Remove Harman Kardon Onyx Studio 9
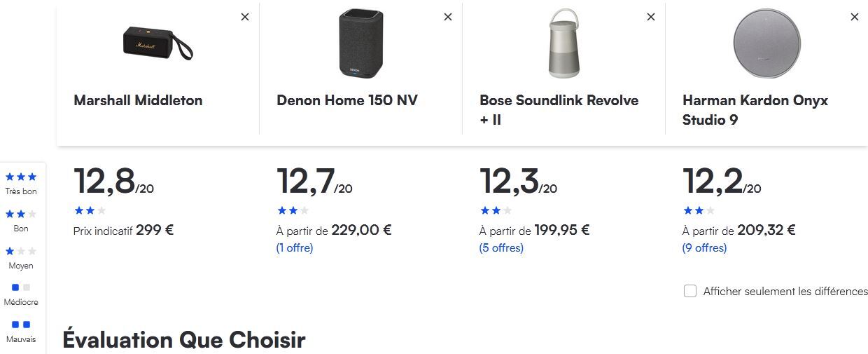 (x=854, y=18)
